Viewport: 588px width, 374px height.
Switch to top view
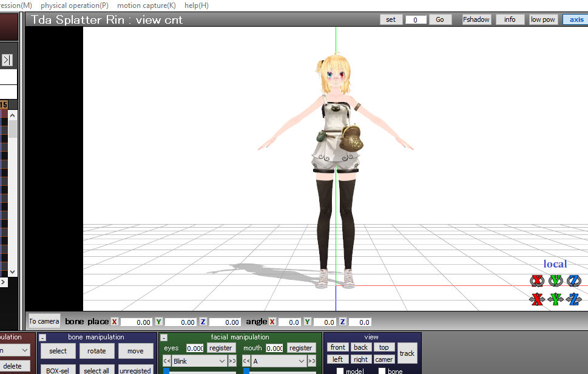[384, 347]
